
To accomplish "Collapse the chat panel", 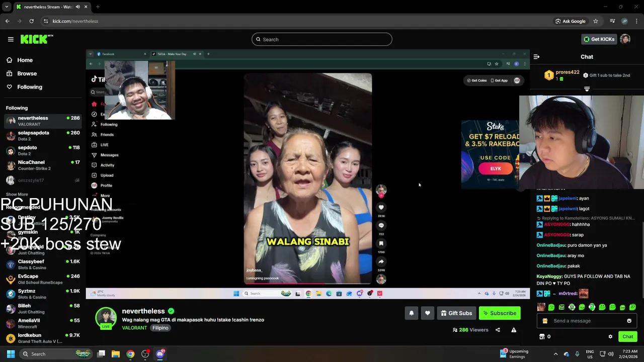I will pos(536,57).
